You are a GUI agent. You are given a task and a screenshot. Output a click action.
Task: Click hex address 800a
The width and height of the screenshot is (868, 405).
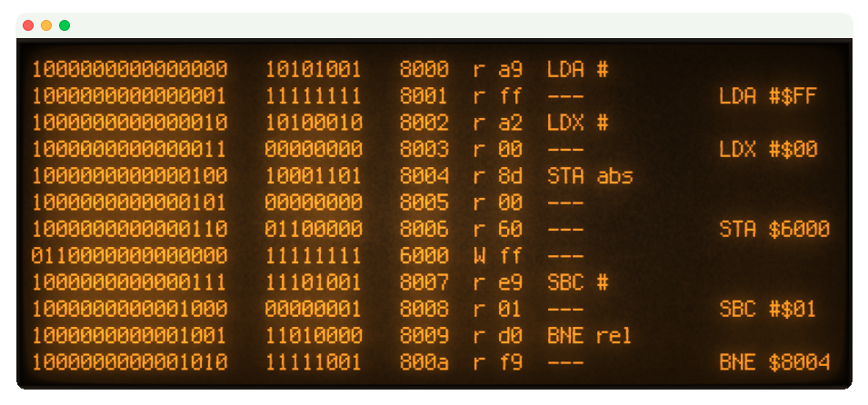click(x=424, y=362)
